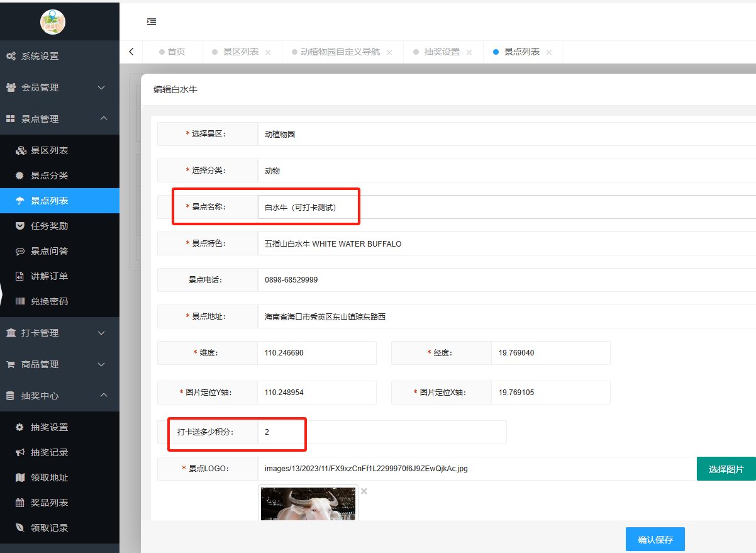Edit the 图片定位X轴 field
Screen dimensions: 756x553
tap(551, 393)
